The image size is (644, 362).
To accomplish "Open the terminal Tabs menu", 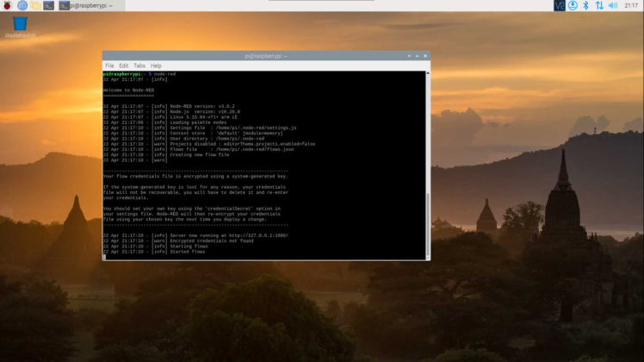I will point(139,66).
